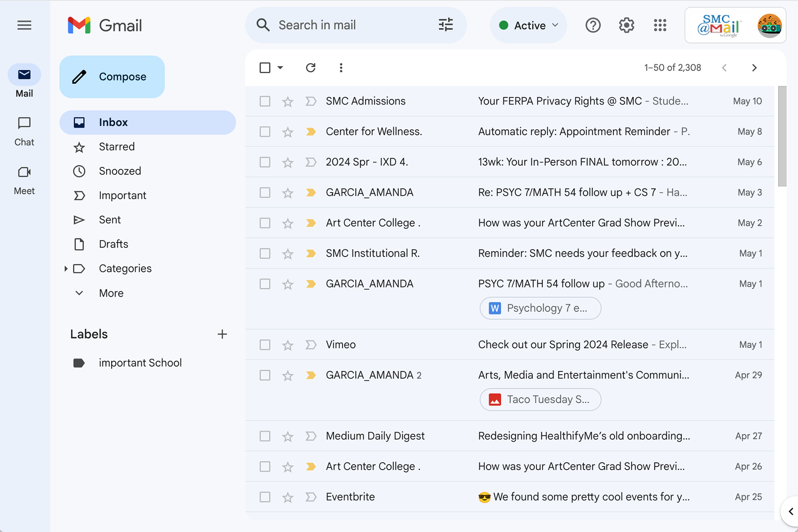
Task: Open the Active status dropdown
Action: [528, 25]
